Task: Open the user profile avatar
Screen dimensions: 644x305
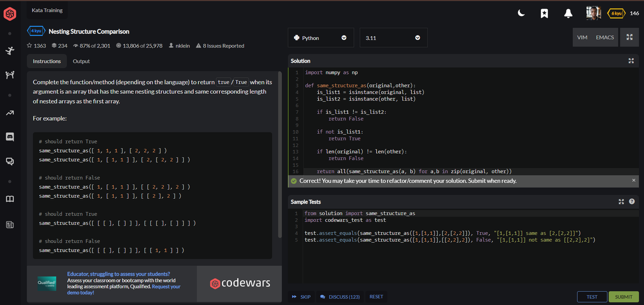Action: [593, 13]
